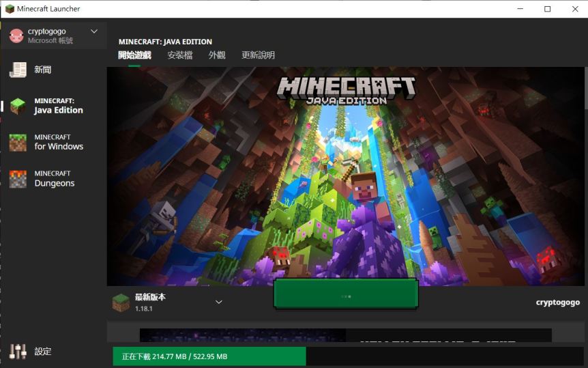
Task: Click the news thumbnail below the version bar
Action: pyautogui.click(x=243, y=335)
